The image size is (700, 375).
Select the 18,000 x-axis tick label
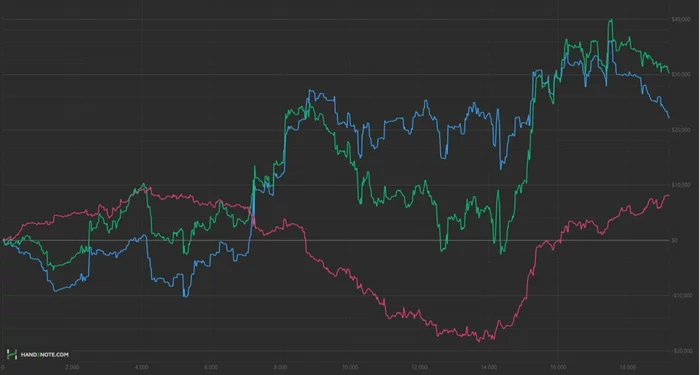pyautogui.click(x=628, y=367)
